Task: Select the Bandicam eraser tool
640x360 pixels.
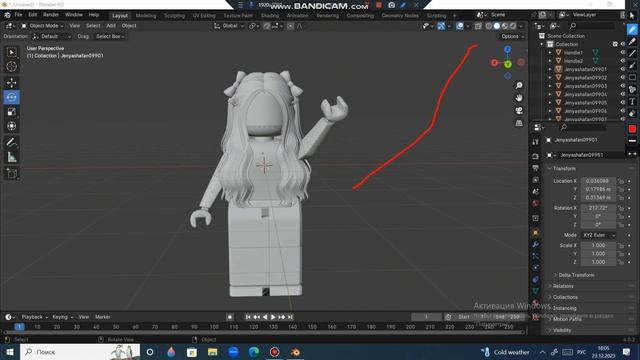Action: (x=632, y=113)
